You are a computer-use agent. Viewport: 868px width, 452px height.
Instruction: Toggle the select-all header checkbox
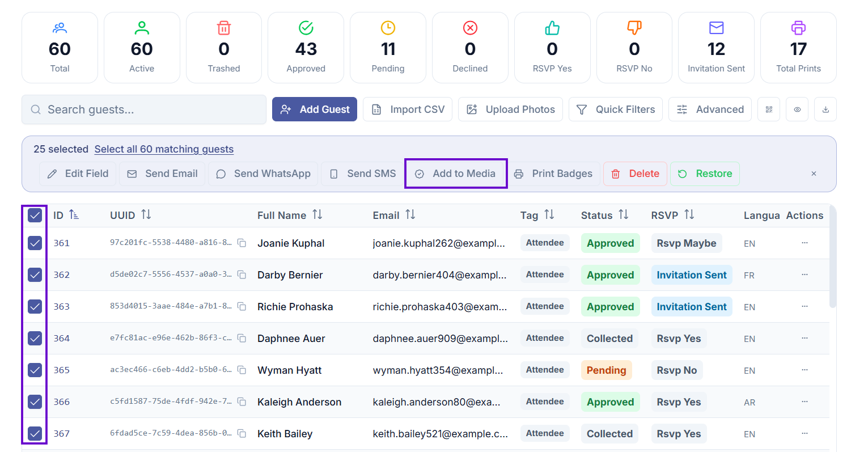(x=35, y=216)
